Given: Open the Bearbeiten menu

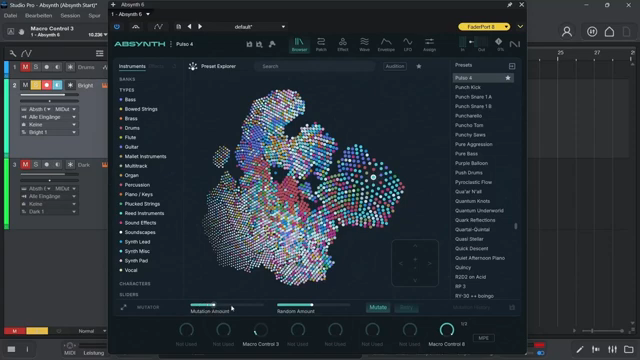Looking at the screenshot, I should pos(39,16).
